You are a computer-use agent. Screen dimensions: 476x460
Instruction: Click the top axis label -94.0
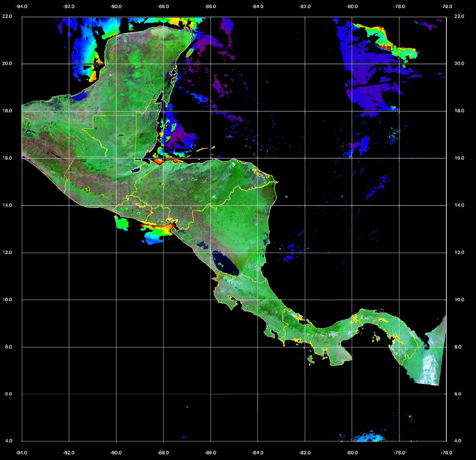[x=22, y=7]
